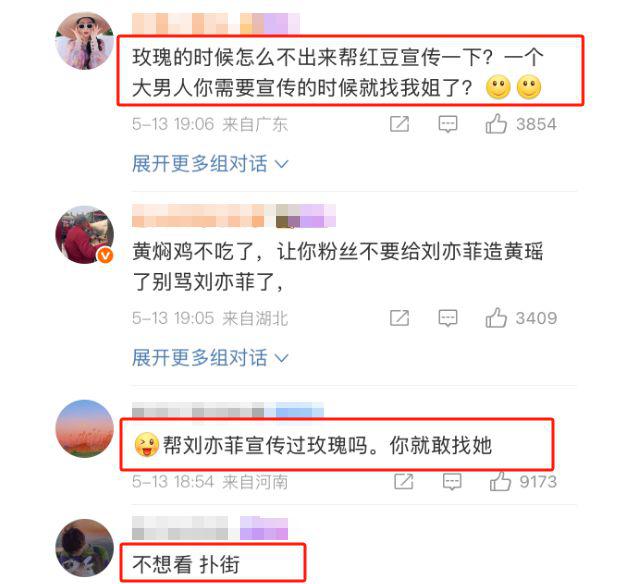The width and height of the screenshot is (630, 584).
Task: Share the comment posted at 18:54
Action: [404, 482]
